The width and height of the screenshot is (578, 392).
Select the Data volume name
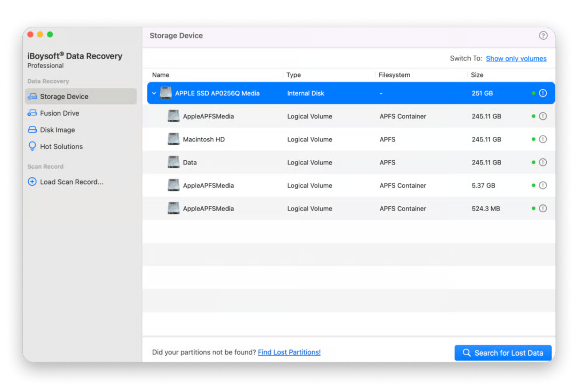(x=190, y=162)
